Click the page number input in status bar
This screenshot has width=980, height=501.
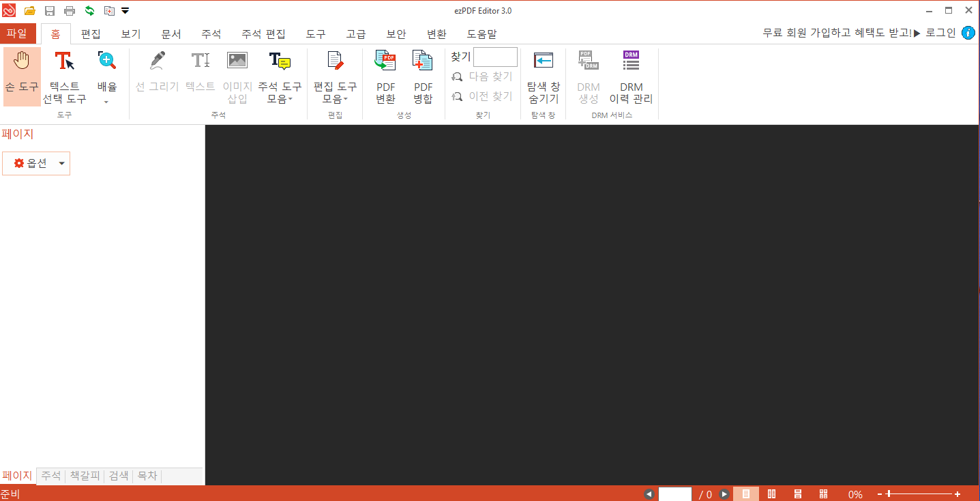675,494
